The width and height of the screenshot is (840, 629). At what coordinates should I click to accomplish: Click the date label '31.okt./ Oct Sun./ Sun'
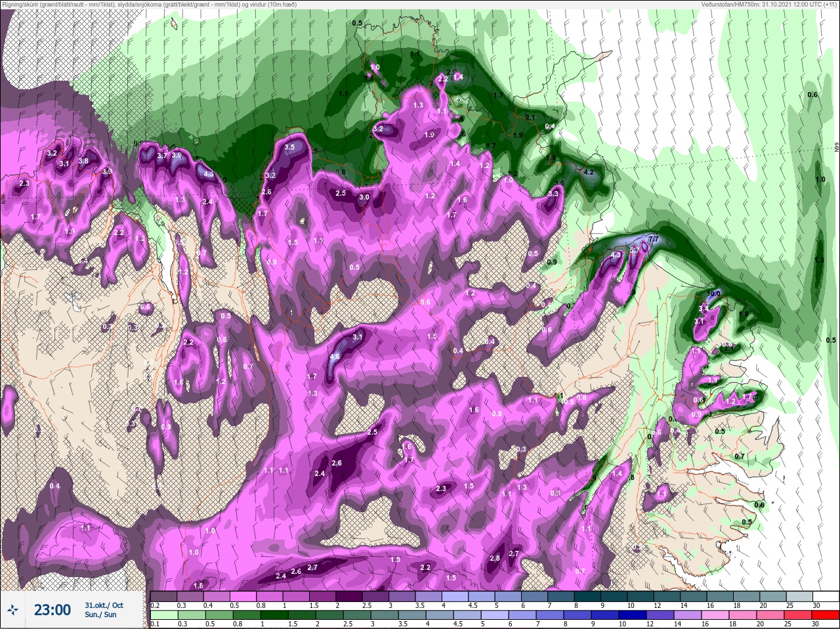(104, 610)
